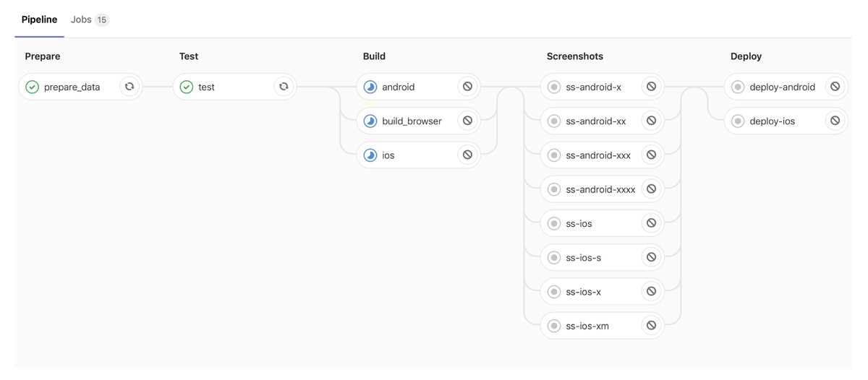Cancel the deploy-ios job
The width and height of the screenshot is (868, 380).
pyautogui.click(x=835, y=121)
